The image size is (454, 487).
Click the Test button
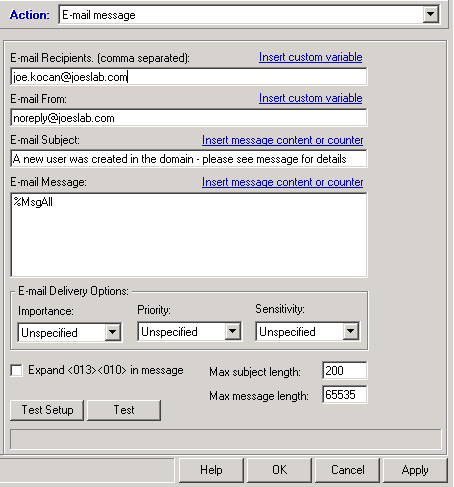tap(124, 410)
